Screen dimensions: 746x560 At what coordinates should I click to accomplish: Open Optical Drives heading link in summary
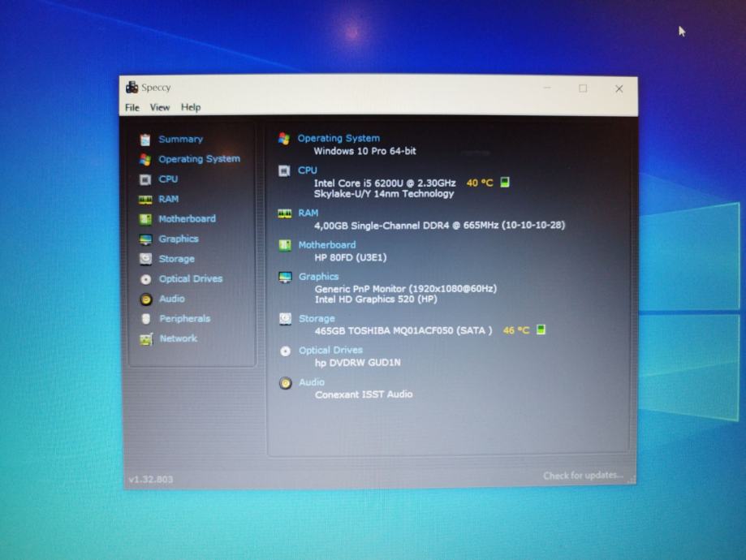330,350
